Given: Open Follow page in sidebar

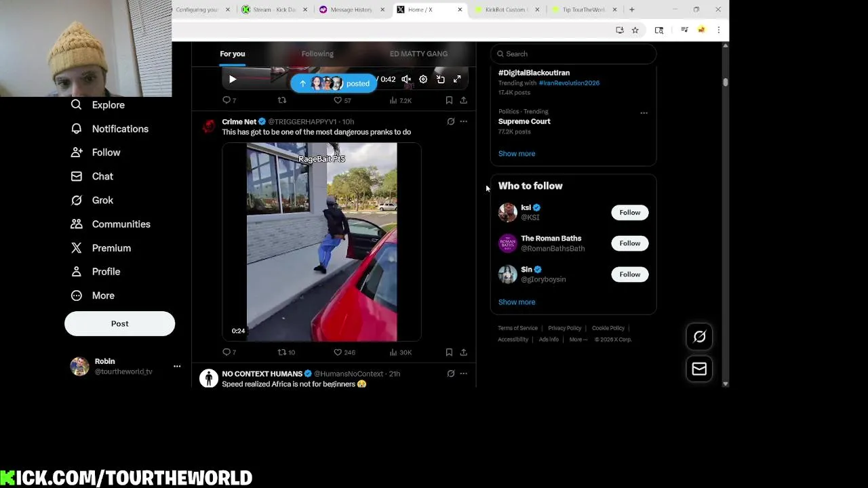Looking at the screenshot, I should tap(96, 152).
